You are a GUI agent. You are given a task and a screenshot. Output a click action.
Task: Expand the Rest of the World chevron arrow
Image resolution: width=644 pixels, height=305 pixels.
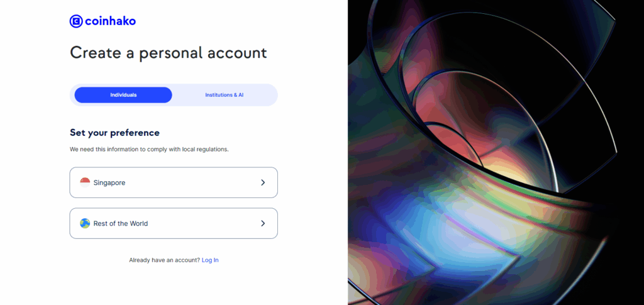pos(263,223)
